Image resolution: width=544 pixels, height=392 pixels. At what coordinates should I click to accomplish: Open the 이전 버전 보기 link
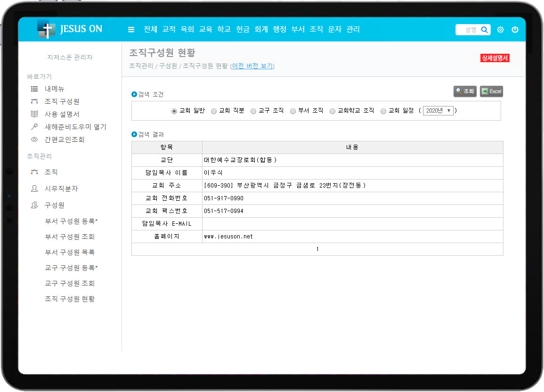[x=252, y=66]
